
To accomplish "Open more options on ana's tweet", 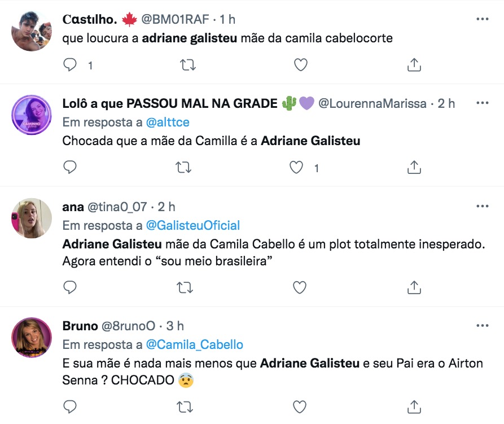I will click(482, 207).
